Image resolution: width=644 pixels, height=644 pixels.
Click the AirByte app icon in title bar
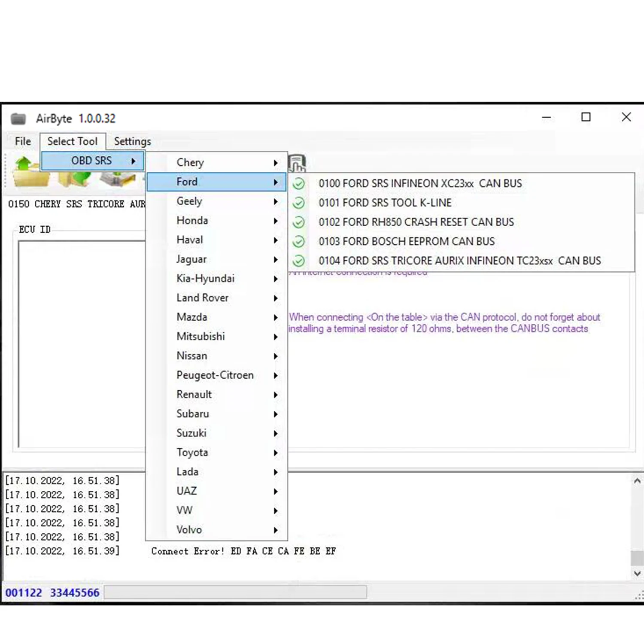point(18,118)
